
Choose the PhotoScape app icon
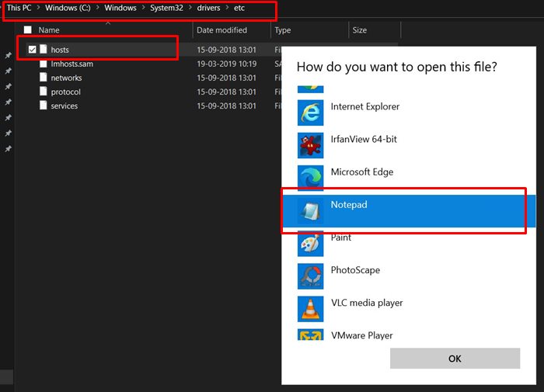coord(311,276)
